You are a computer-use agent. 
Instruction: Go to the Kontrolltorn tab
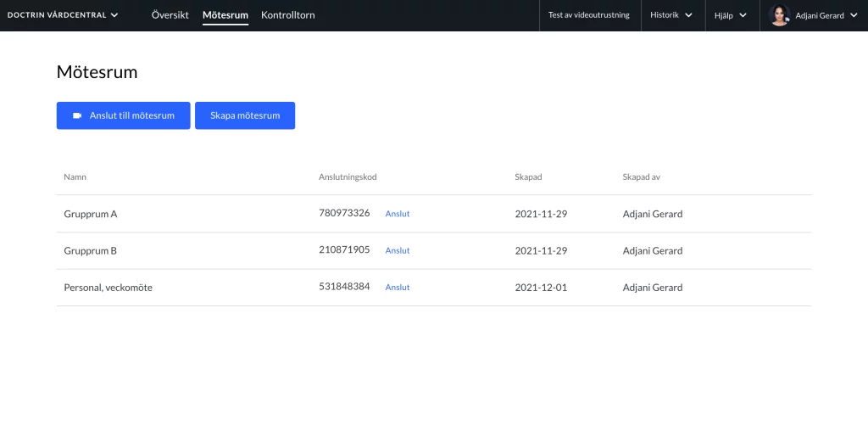(x=288, y=15)
